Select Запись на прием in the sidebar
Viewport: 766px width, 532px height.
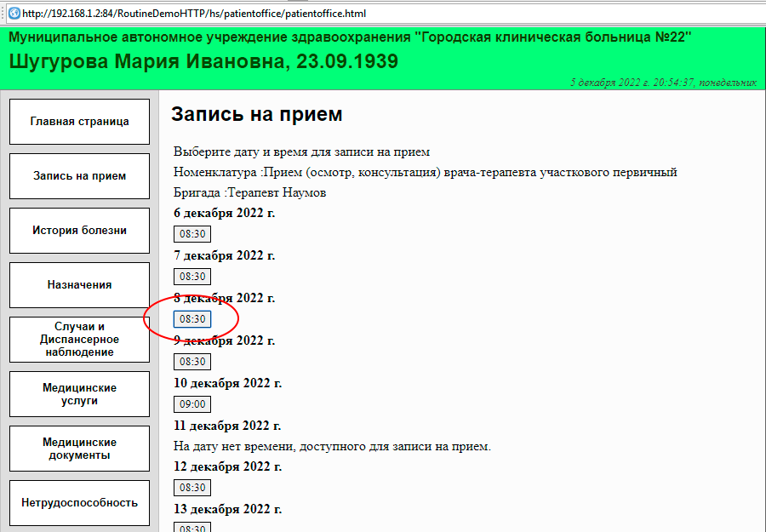coord(79,176)
